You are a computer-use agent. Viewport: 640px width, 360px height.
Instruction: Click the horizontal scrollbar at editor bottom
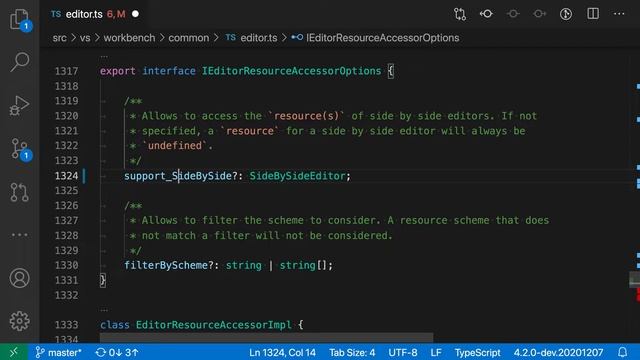click(267, 338)
